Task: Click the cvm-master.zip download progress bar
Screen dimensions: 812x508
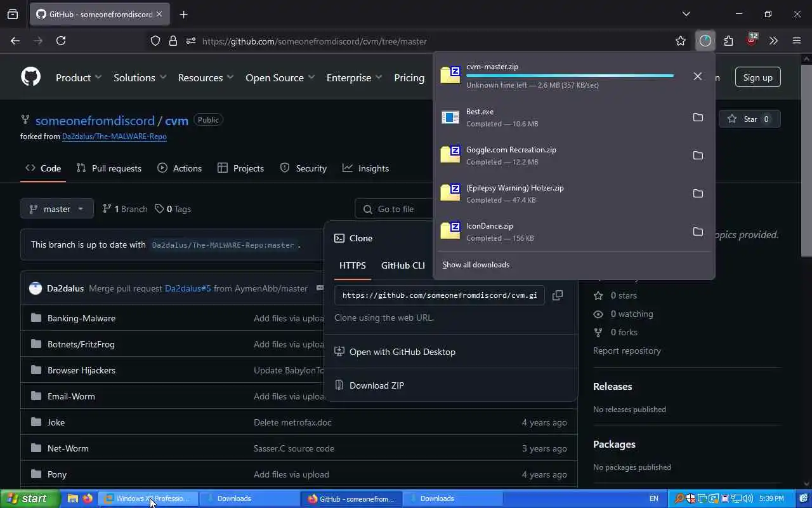Action: coord(570,76)
